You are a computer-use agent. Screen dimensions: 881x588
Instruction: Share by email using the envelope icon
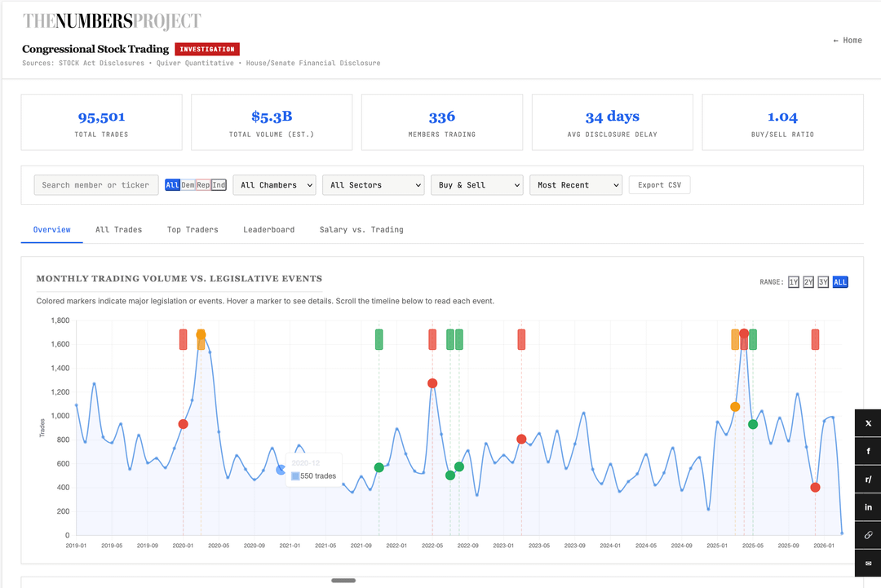pyautogui.click(x=868, y=564)
